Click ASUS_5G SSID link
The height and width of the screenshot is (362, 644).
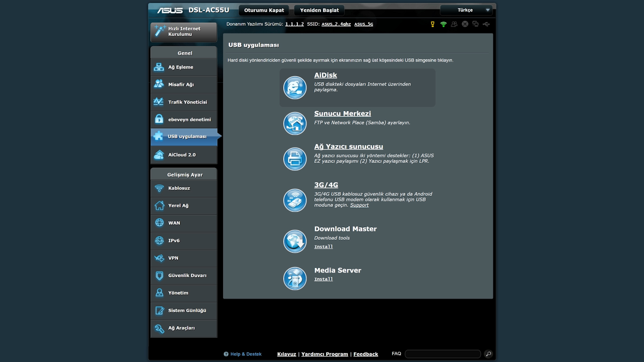point(364,24)
